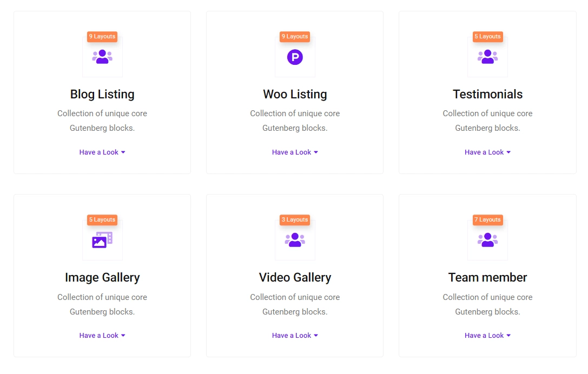The width and height of the screenshot is (588, 374).
Task: Expand Have a Look under Blog Listing
Action: pyautogui.click(x=102, y=152)
